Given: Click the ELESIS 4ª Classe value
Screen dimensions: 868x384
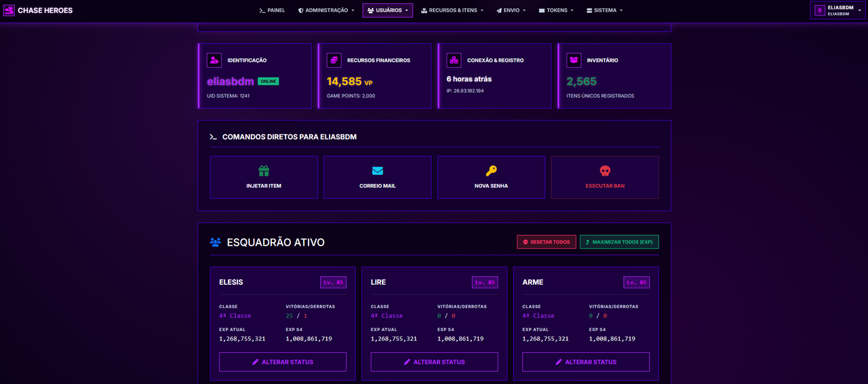Looking at the screenshot, I should click(235, 316).
